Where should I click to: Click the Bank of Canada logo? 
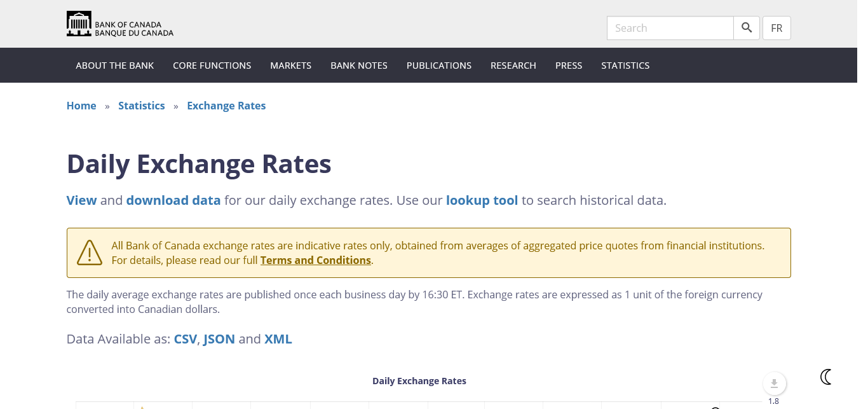[119, 24]
